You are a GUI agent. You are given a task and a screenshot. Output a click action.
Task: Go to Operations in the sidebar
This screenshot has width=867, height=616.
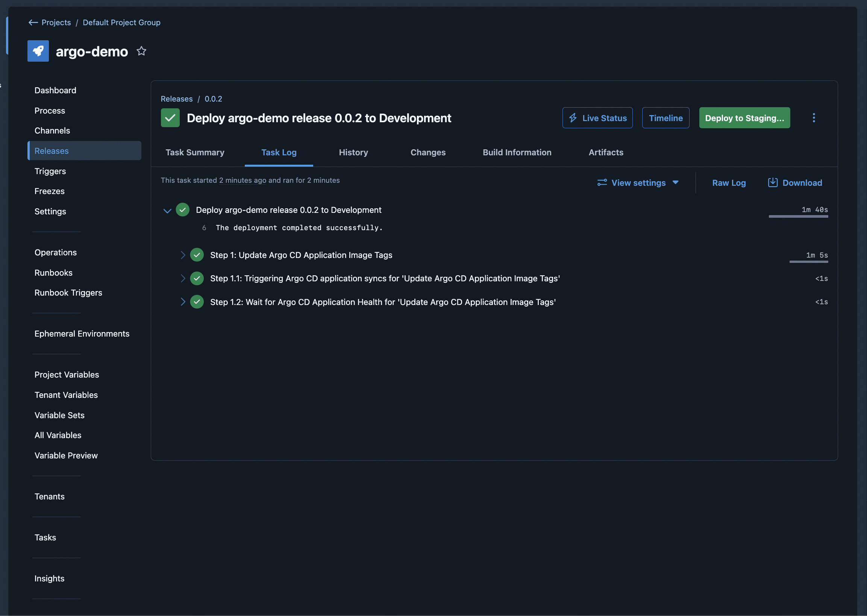click(x=55, y=252)
